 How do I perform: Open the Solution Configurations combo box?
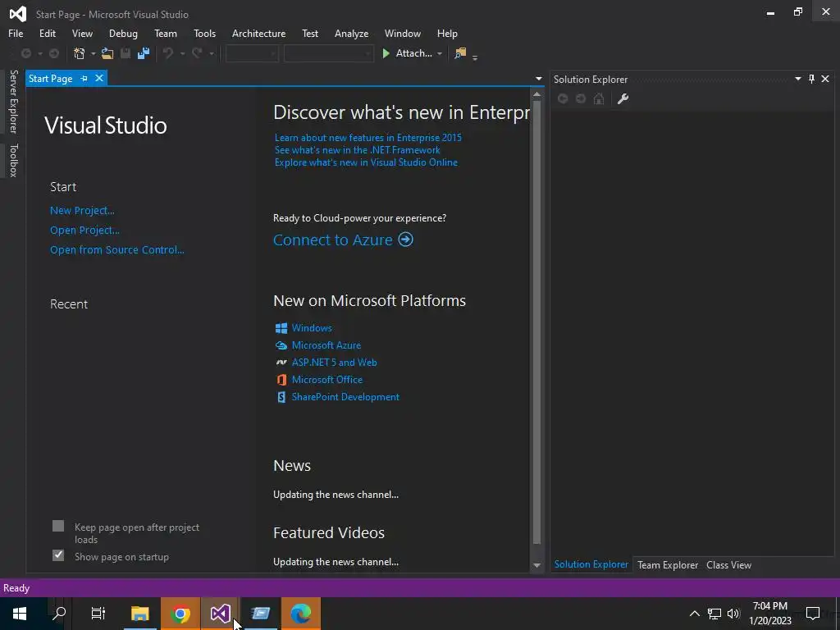coord(252,53)
